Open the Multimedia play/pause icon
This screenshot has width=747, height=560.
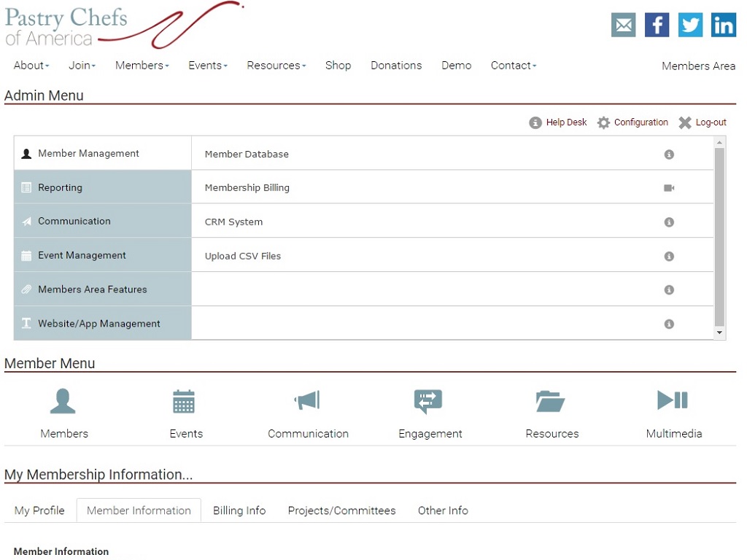pyautogui.click(x=673, y=400)
